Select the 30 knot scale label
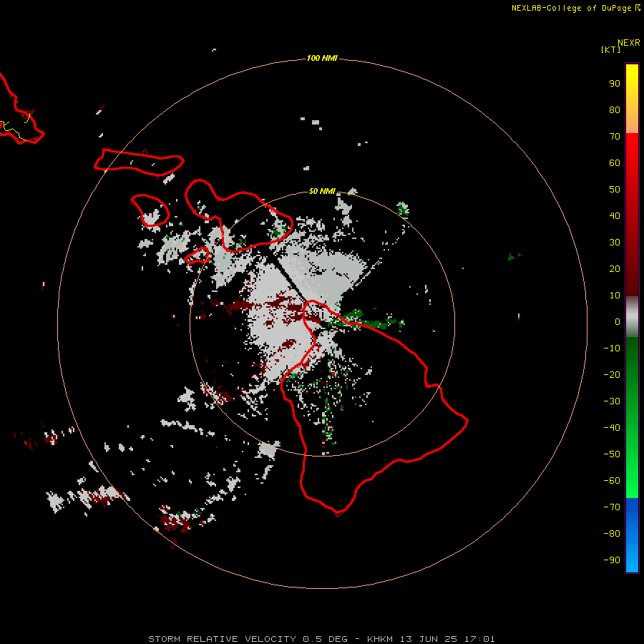 point(615,243)
